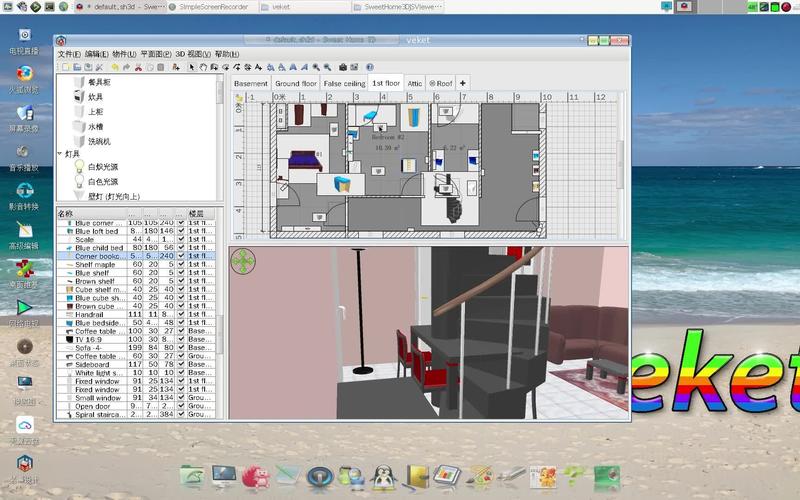Click the 楼层 column header
The height and width of the screenshot is (500, 800).
point(202,214)
